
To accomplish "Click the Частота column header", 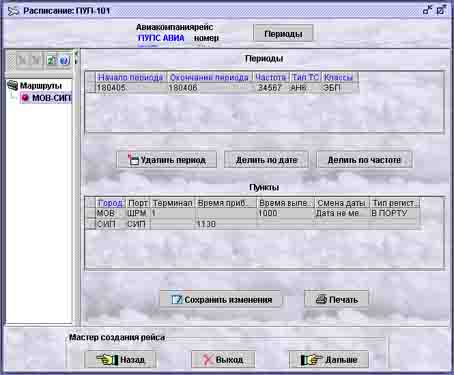I will (271, 77).
